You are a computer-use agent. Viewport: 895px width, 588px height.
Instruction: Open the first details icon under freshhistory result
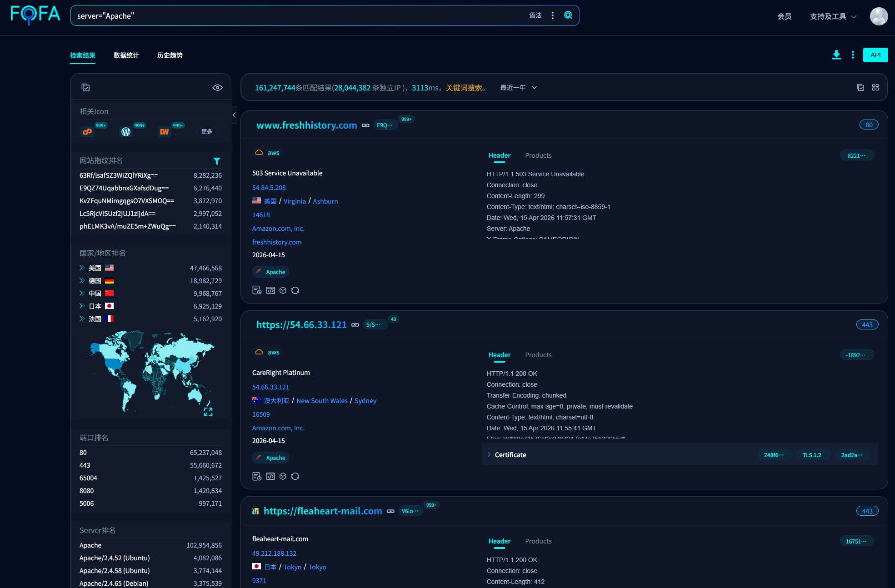257,290
